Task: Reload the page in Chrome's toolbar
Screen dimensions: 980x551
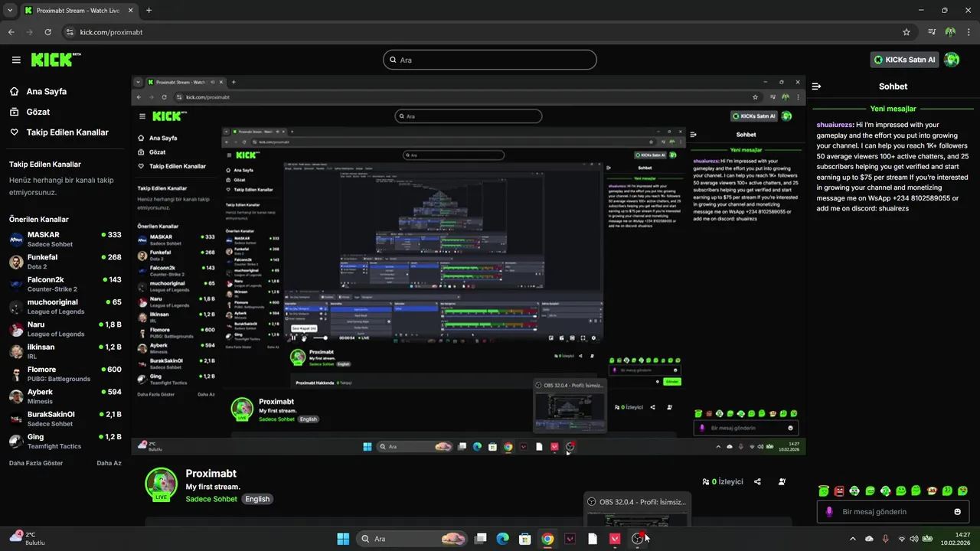Action: point(48,32)
